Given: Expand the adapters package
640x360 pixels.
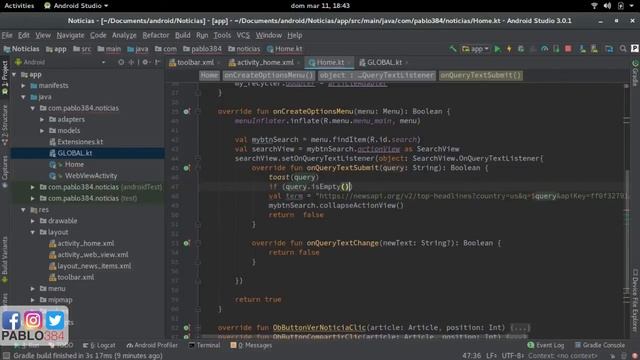Looking at the screenshot, I should click(x=42, y=120).
